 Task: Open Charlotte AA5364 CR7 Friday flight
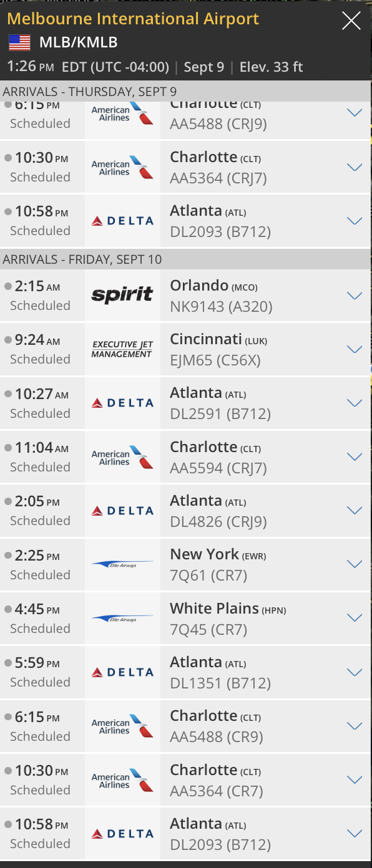point(186,780)
